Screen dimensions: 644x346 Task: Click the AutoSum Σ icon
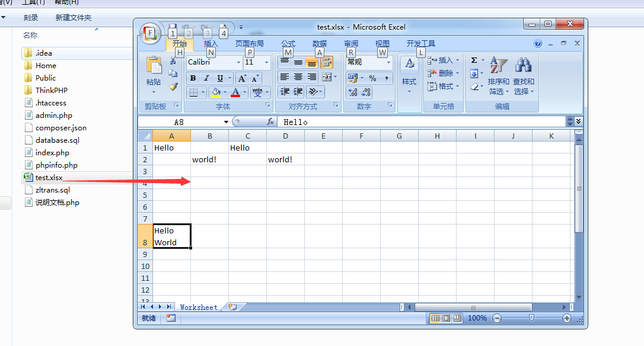pyautogui.click(x=473, y=59)
